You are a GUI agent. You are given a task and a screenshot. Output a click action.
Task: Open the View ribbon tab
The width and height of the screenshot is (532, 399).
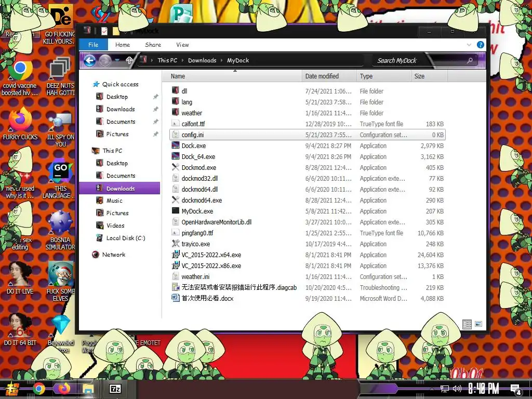point(182,45)
